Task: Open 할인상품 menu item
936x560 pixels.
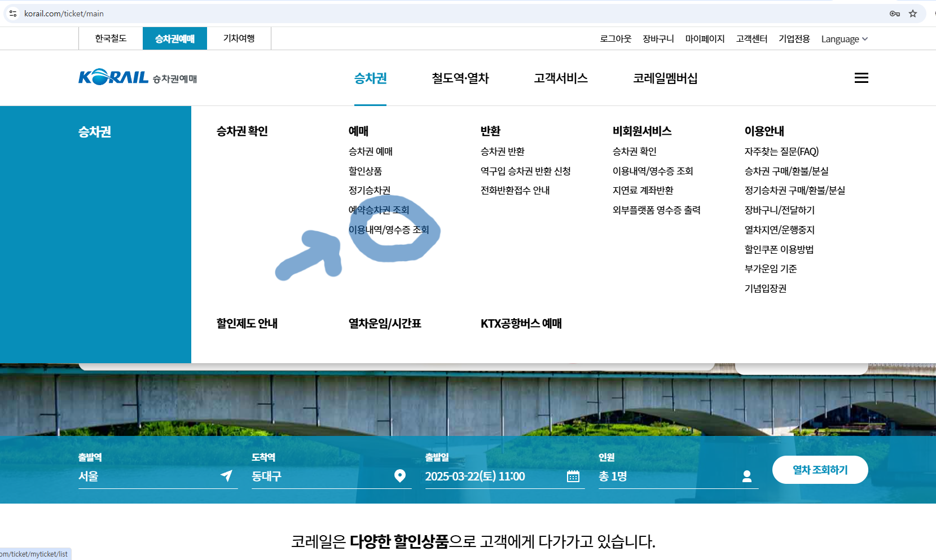Action: 365,171
